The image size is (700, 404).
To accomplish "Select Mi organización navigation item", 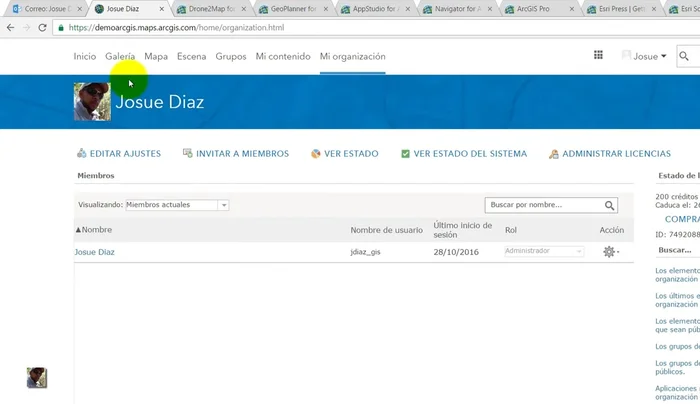I will 353,57.
